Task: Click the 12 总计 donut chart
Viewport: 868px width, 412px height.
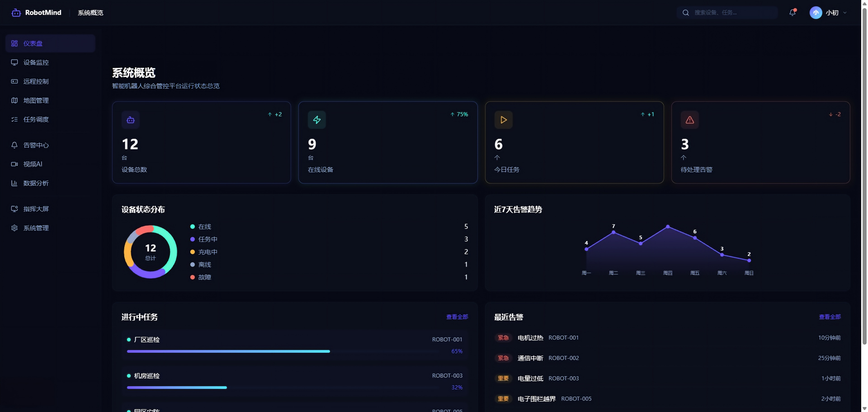Action: 151,252
